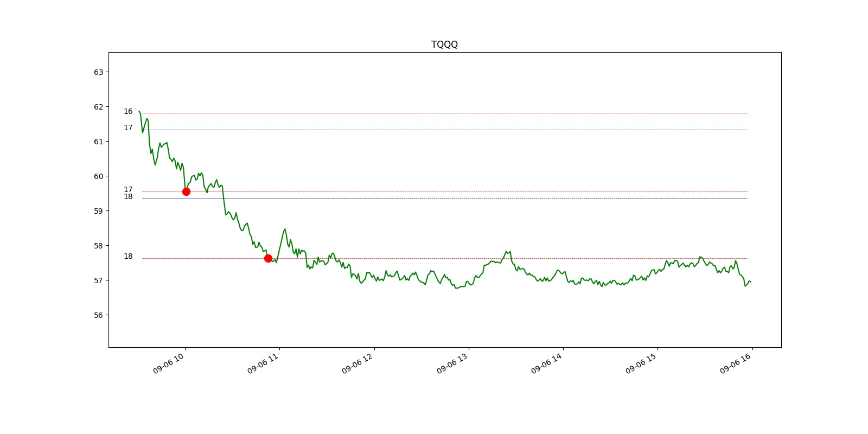This screenshot has height=434, width=868.
Task: Click label 17 beside the black line near 61.3
Action: point(128,127)
